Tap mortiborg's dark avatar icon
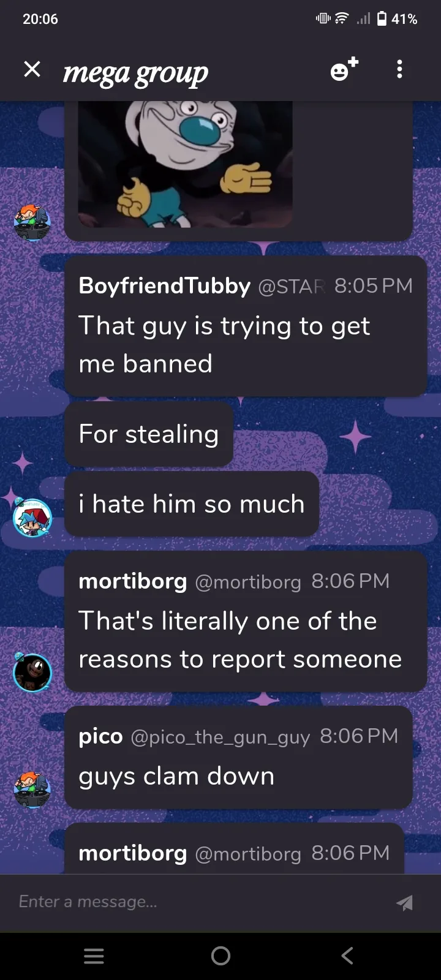This screenshot has height=980, width=441. [x=32, y=673]
